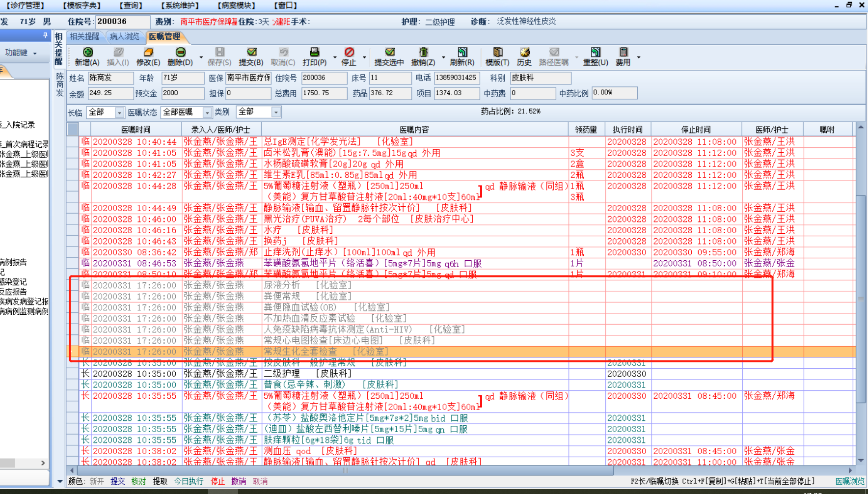
Task: Click the 撤销(Z) revoke icon
Action: [x=423, y=52]
